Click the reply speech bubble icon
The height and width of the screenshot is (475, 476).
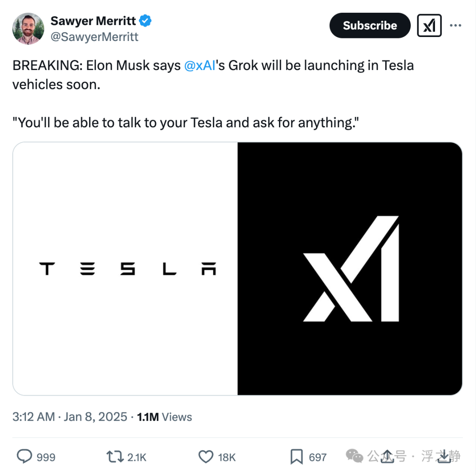(x=24, y=456)
